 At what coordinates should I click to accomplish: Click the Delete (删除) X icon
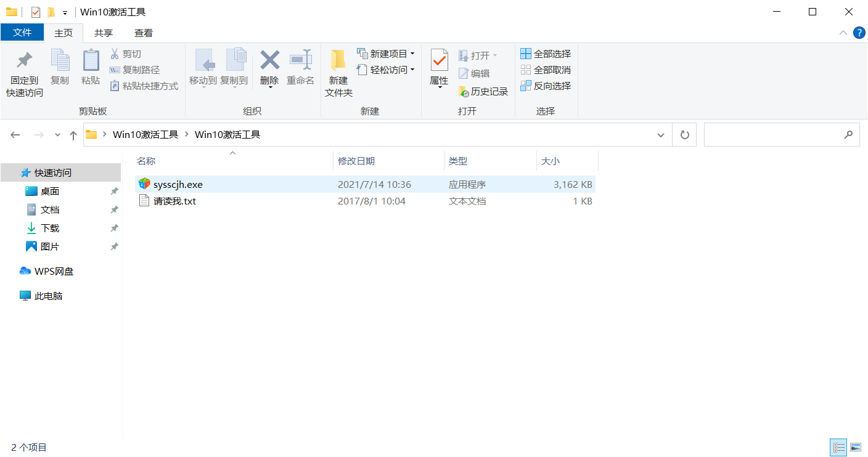[269, 60]
